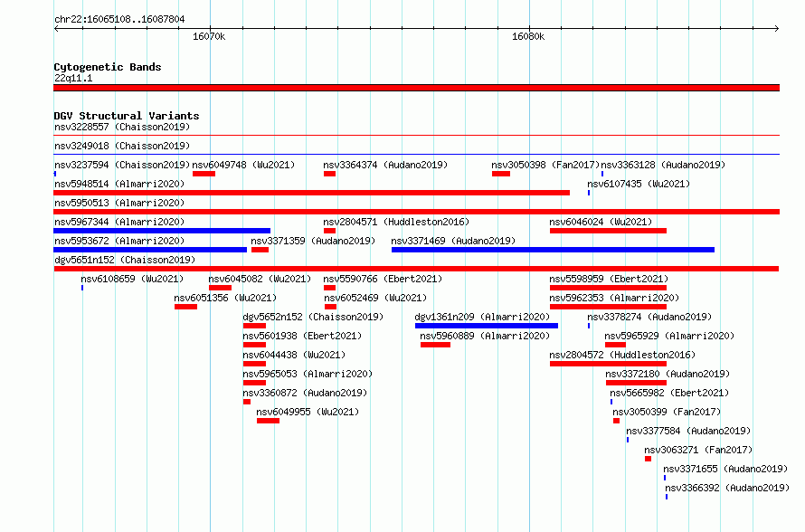Click dgv5652n152 (Chaisson2019) label
805x532 pixels.
point(313,317)
